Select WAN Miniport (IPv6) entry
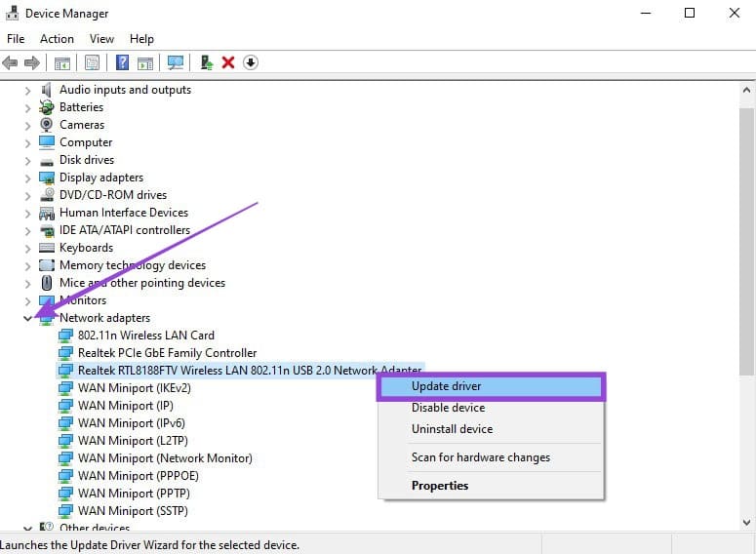Screen dimensions: 756x554 point(132,423)
